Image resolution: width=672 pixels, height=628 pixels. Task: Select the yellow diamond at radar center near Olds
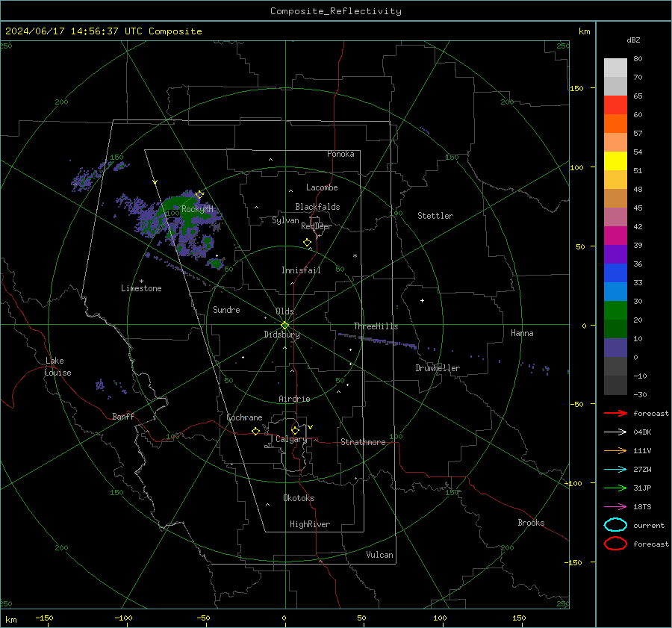284,326
